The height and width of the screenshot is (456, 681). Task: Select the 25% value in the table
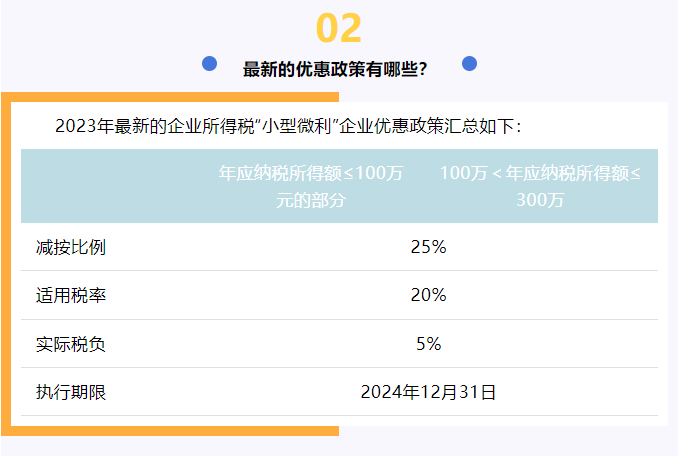tap(428, 247)
